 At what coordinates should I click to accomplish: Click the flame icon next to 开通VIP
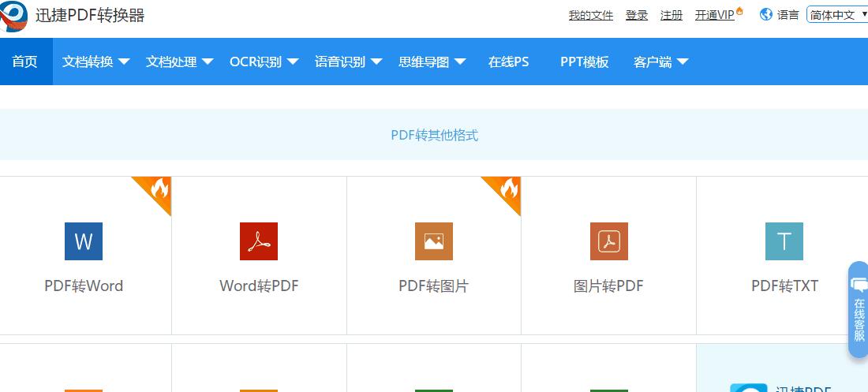[739, 10]
